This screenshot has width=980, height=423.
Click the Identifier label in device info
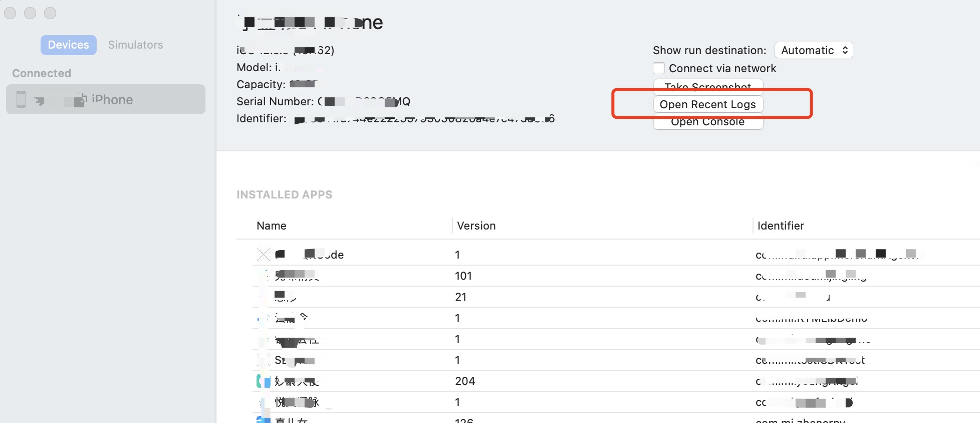[262, 118]
